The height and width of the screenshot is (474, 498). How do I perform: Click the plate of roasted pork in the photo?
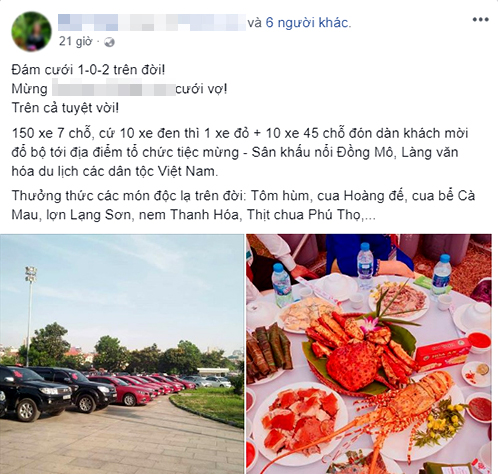pos(298,420)
